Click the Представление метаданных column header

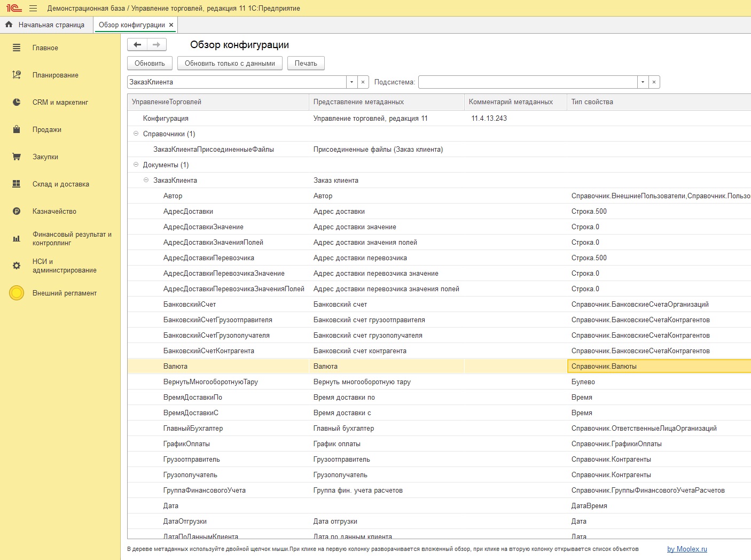pos(387,102)
